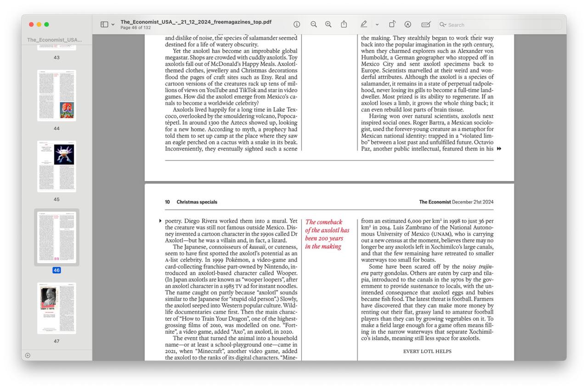The height and width of the screenshot is (389, 588).
Task: Click the continued-from arrow before 'poetry'
Action: 160,221
